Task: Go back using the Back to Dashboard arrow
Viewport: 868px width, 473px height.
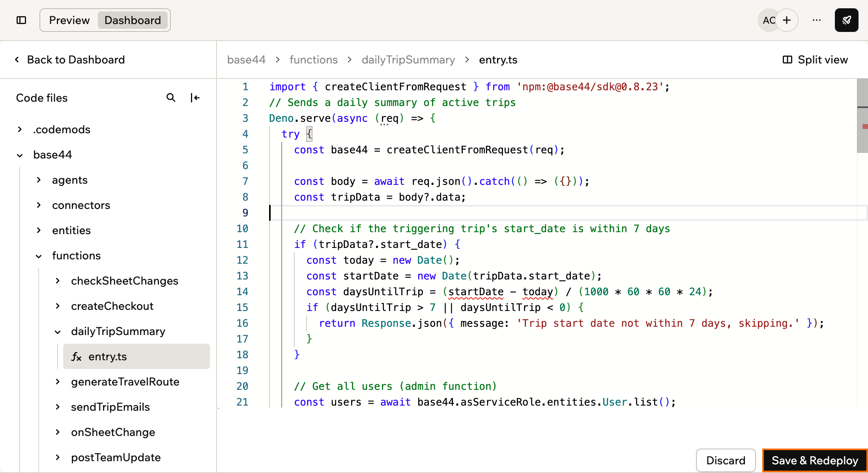Action: click(x=17, y=60)
